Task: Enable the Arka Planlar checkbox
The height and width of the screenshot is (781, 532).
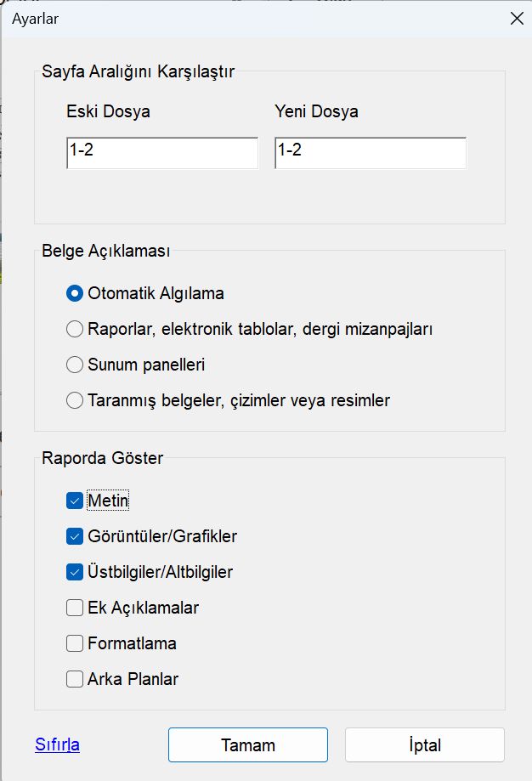Action: coord(73,679)
